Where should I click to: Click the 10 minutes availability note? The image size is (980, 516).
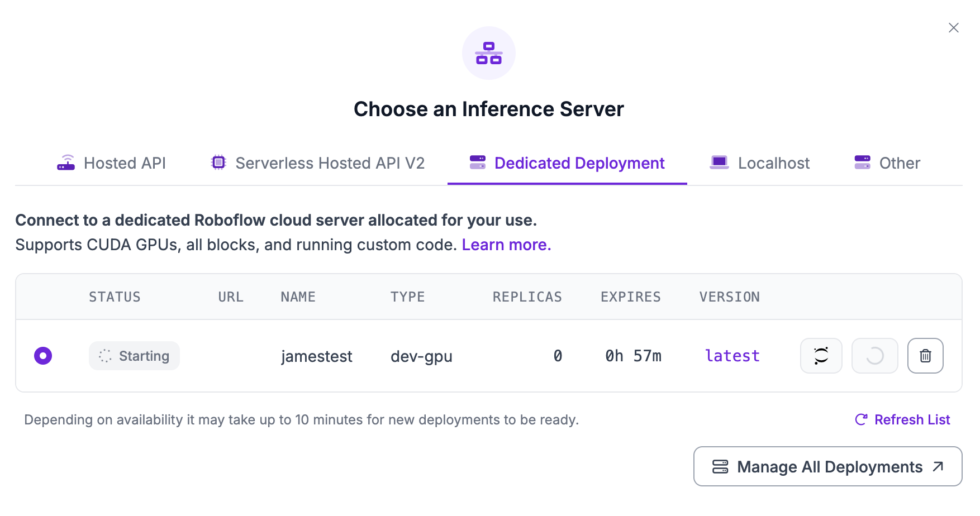point(301,420)
